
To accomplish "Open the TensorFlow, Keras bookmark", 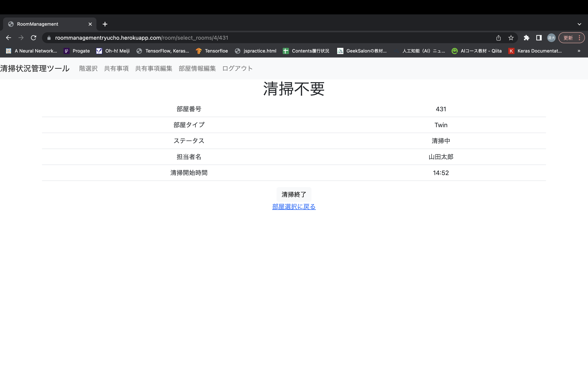I will coord(163,51).
